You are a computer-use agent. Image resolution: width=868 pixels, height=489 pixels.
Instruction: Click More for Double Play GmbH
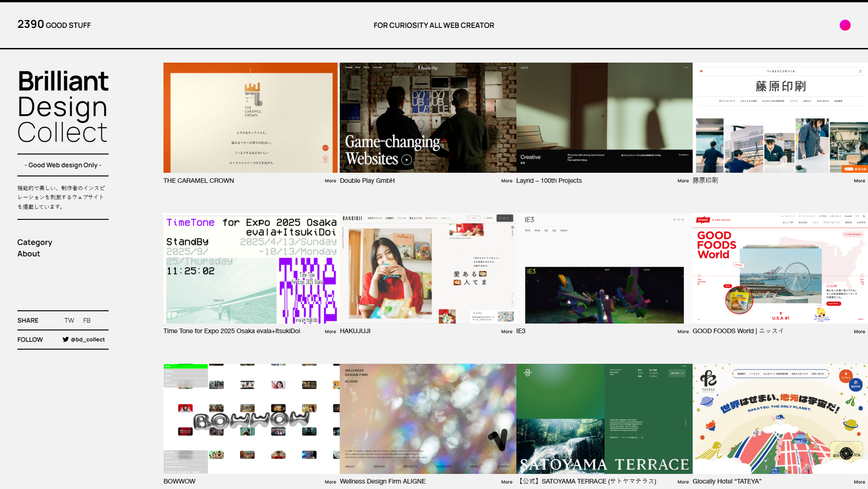click(507, 181)
